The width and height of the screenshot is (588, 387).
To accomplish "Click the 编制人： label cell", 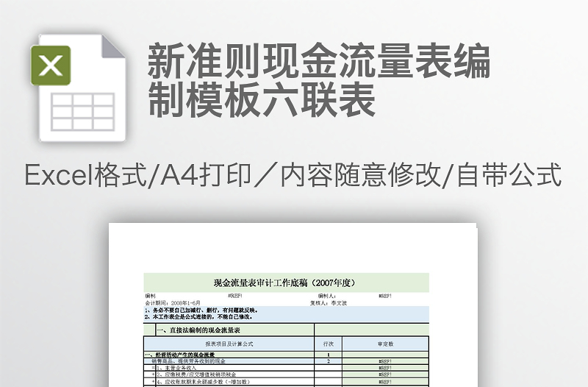I will click(x=327, y=297).
